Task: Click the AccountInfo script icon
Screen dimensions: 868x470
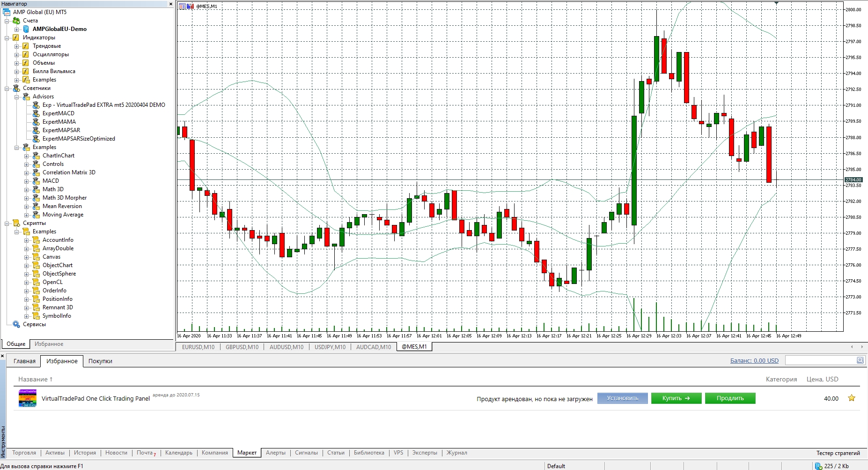Action: point(36,240)
